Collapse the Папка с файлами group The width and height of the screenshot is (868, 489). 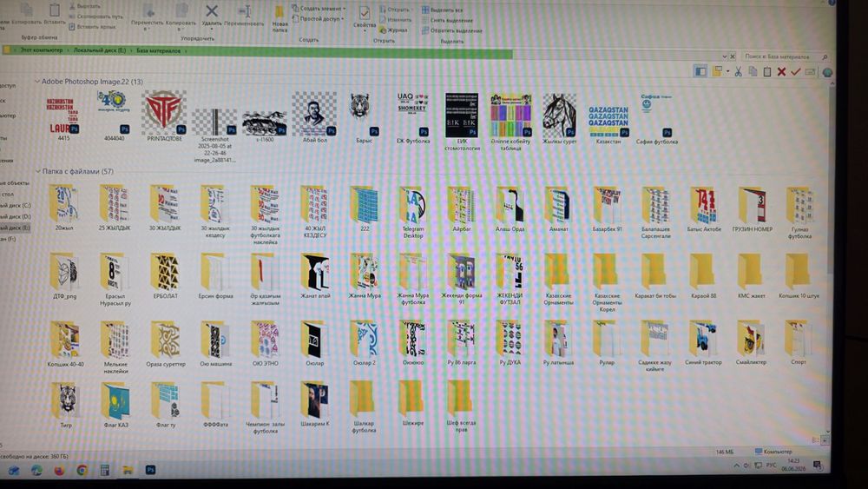pyautogui.click(x=37, y=171)
